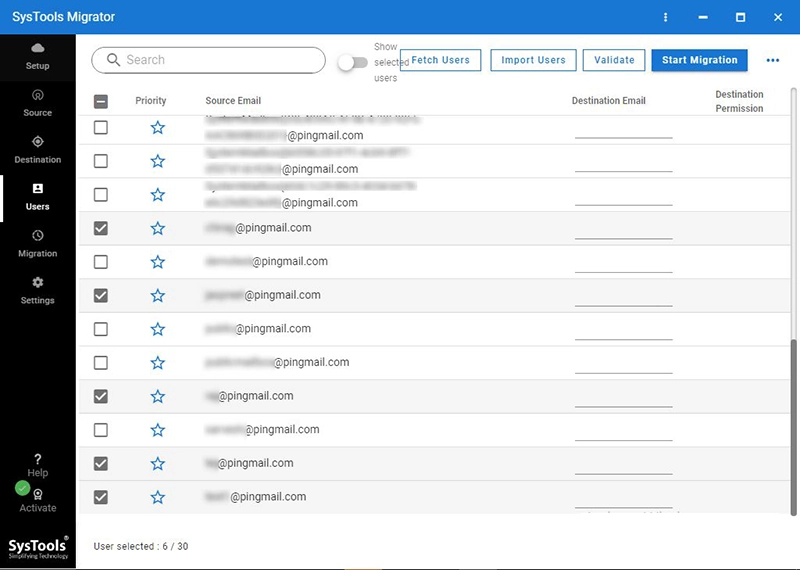800x570 pixels.
Task: Click the Source Email column header
Action: click(x=233, y=101)
